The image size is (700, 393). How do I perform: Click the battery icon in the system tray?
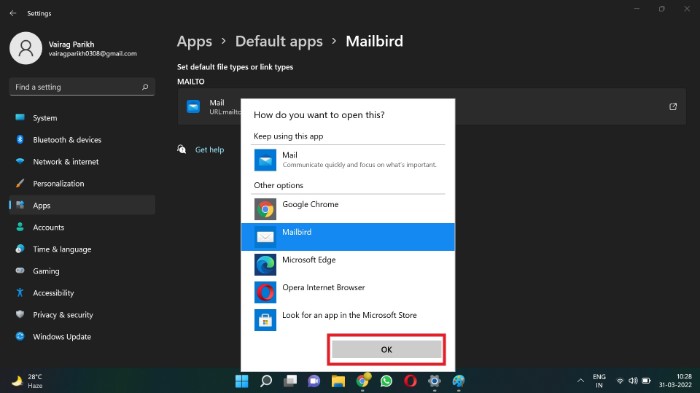pos(646,381)
